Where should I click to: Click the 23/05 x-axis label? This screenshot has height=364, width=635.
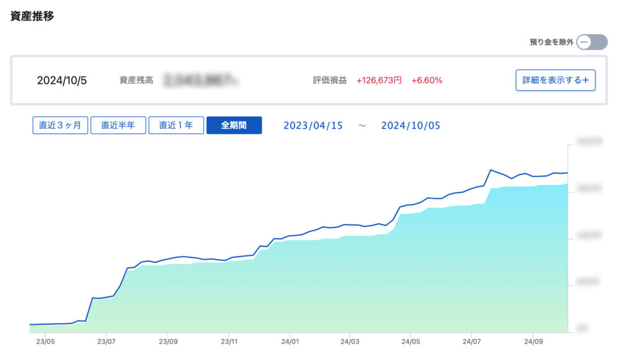46,341
